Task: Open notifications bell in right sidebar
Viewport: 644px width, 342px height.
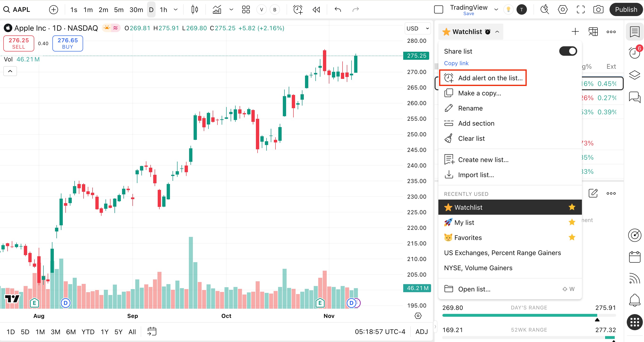Action: point(634,299)
